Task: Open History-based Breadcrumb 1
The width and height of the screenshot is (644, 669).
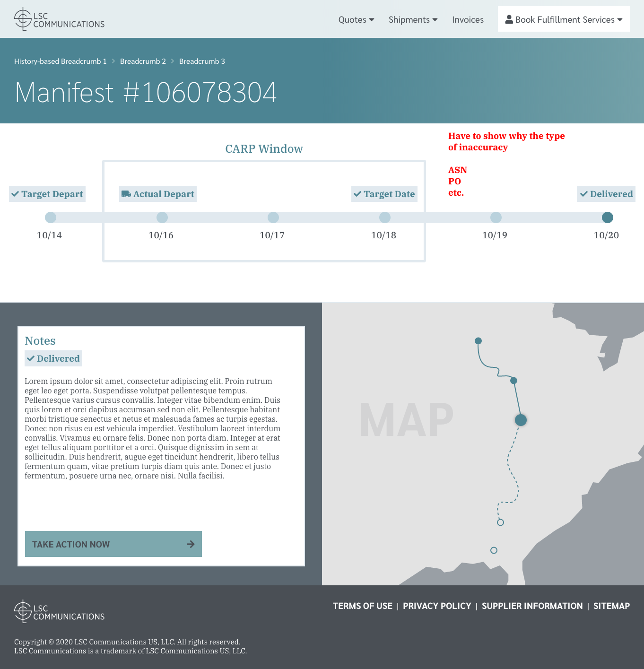Action: [x=60, y=61]
